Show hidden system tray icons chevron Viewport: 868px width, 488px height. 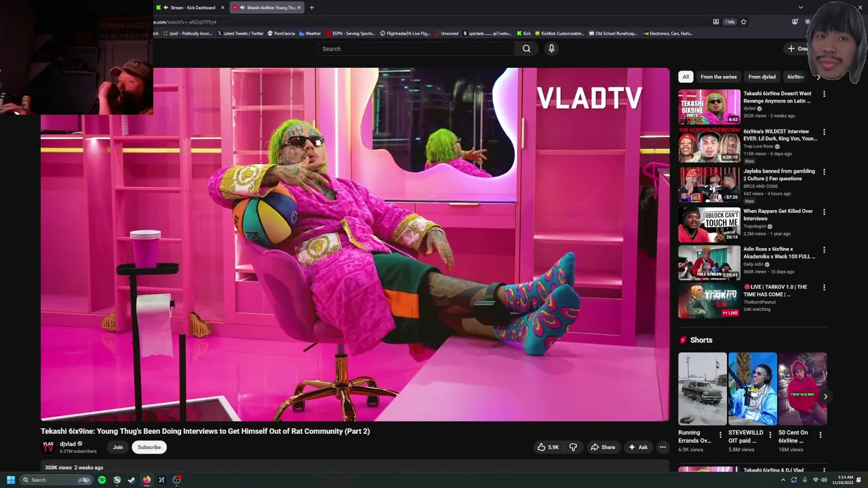[x=783, y=480]
